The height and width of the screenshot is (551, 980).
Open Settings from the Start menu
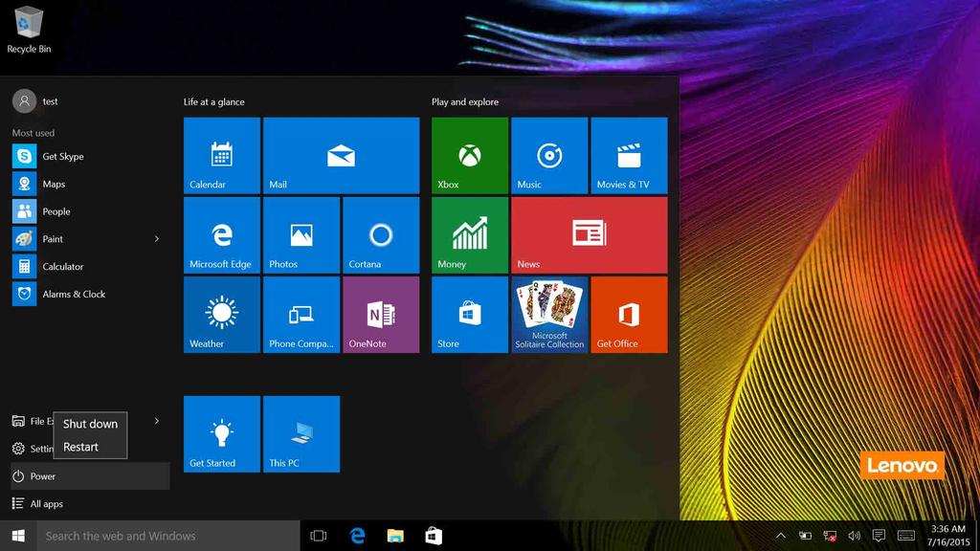click(32, 449)
